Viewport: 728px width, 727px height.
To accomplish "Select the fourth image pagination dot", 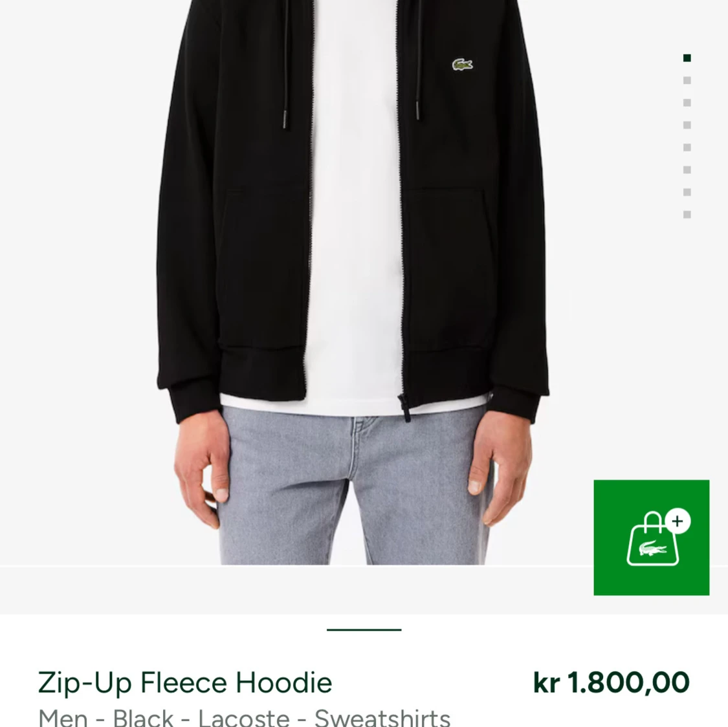I will click(687, 125).
